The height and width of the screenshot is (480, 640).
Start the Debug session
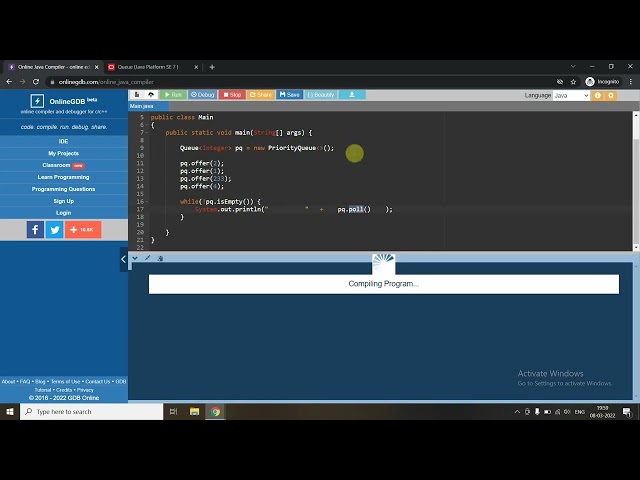click(x=202, y=95)
